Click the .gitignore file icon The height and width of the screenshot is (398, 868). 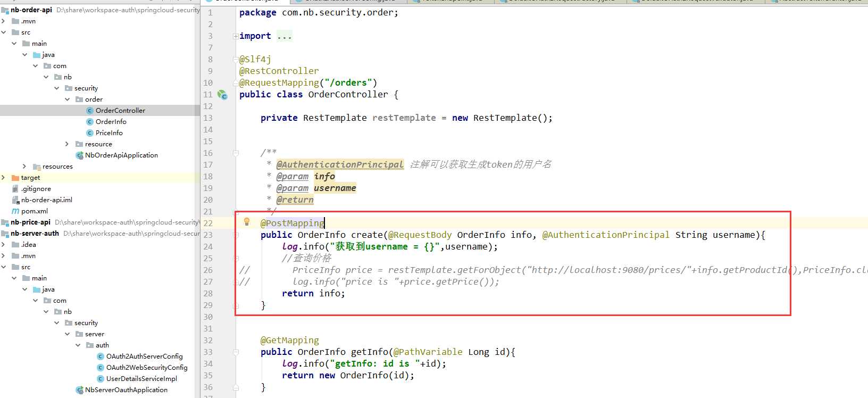pyautogui.click(x=15, y=189)
